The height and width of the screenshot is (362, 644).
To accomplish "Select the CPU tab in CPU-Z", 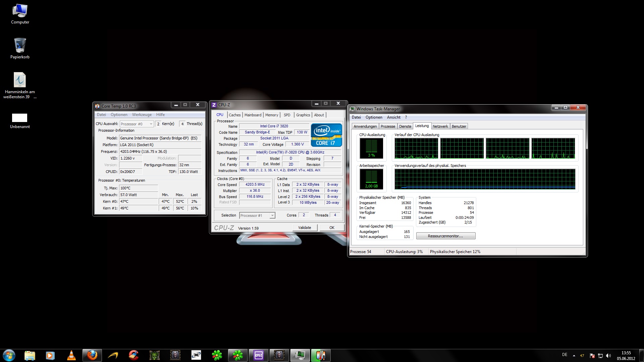I will (220, 115).
